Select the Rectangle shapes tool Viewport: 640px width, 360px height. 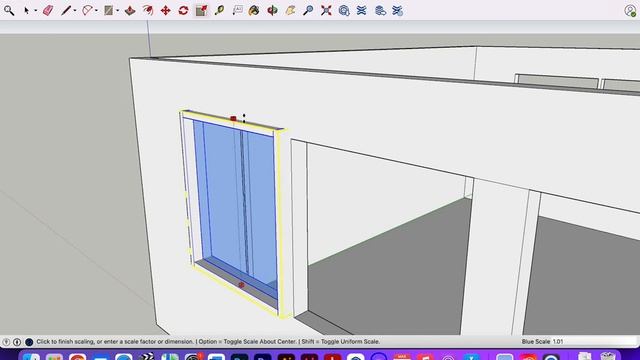[x=108, y=11]
